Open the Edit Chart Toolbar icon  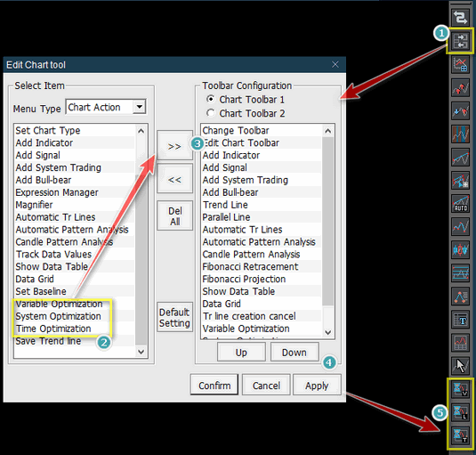tap(460, 41)
